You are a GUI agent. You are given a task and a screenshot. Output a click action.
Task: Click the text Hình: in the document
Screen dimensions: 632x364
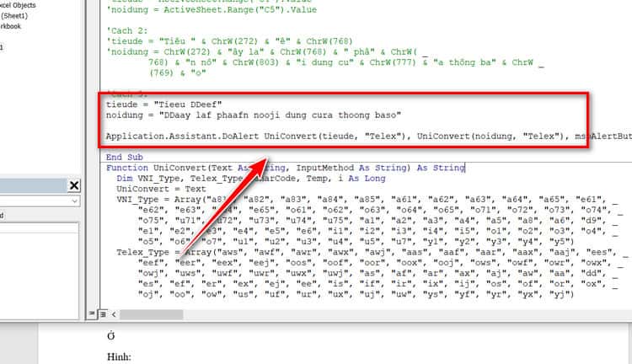[120, 356]
